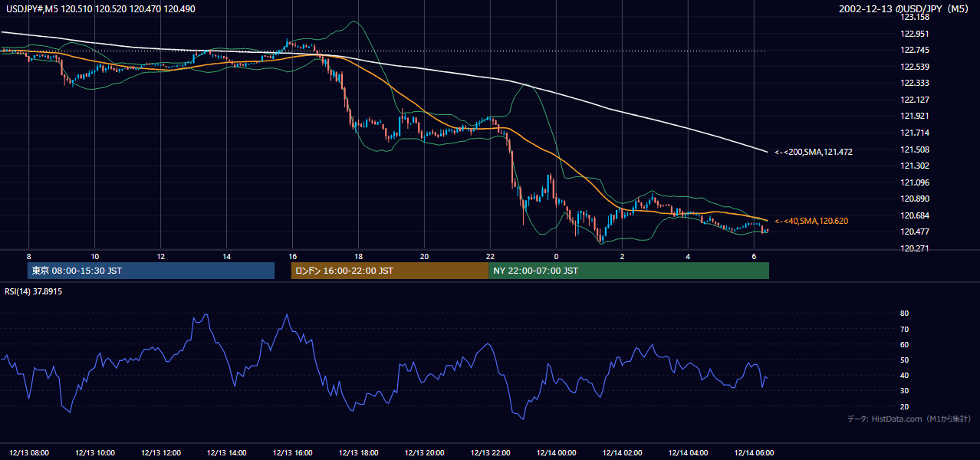Click price axis value 121.096
Screen dimensions: 980x460
915,182
